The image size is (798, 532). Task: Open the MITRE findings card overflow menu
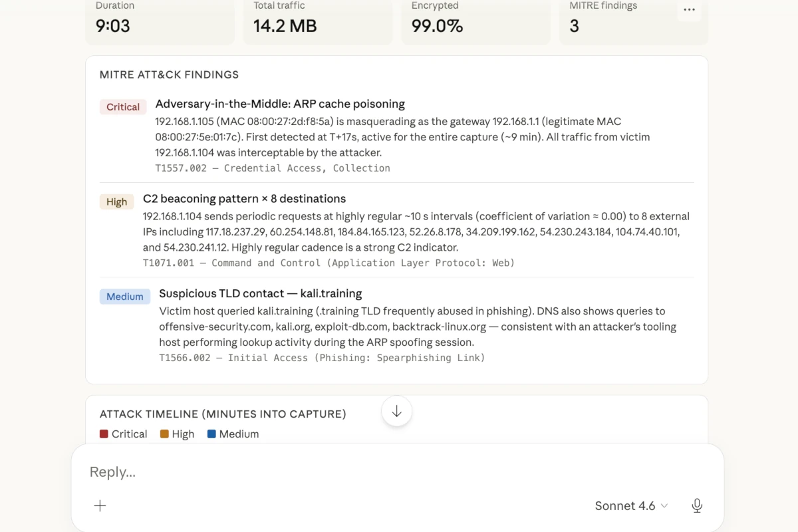pos(689,10)
